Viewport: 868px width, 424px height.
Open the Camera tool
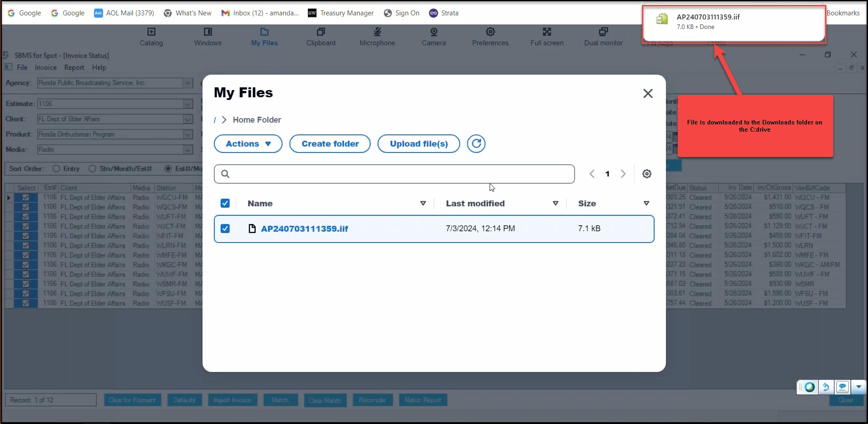click(434, 37)
